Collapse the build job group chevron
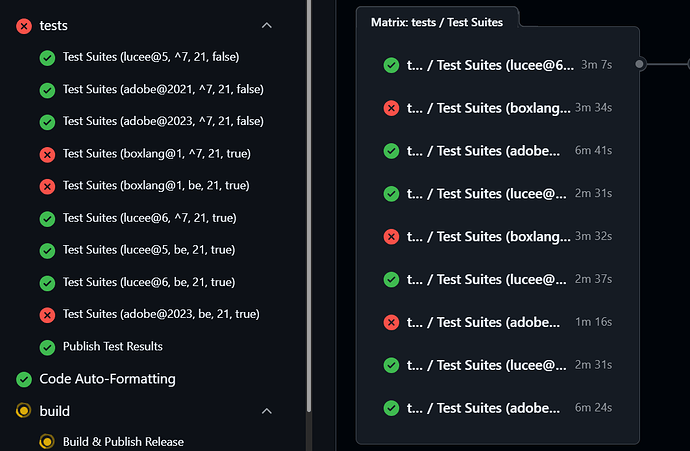 click(x=267, y=411)
